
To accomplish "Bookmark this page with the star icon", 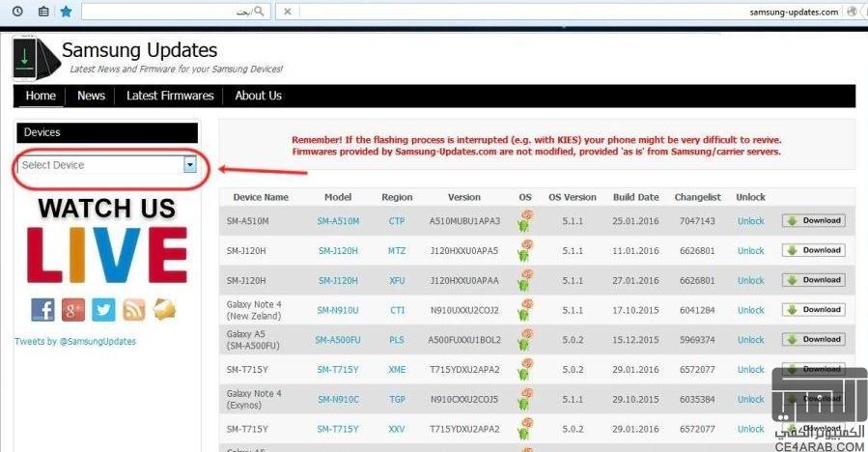I will (66, 11).
